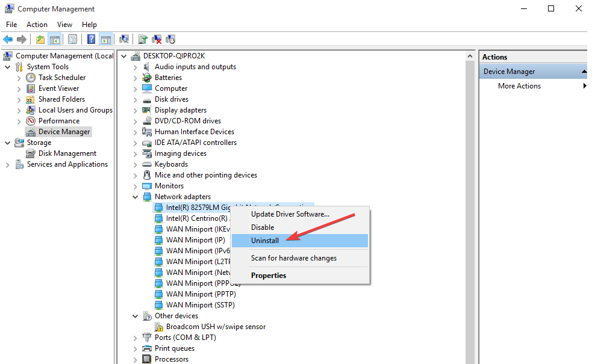Viewport: 595px width, 364px height.
Task: Select Disk Management in the left tree
Action: [x=67, y=153]
